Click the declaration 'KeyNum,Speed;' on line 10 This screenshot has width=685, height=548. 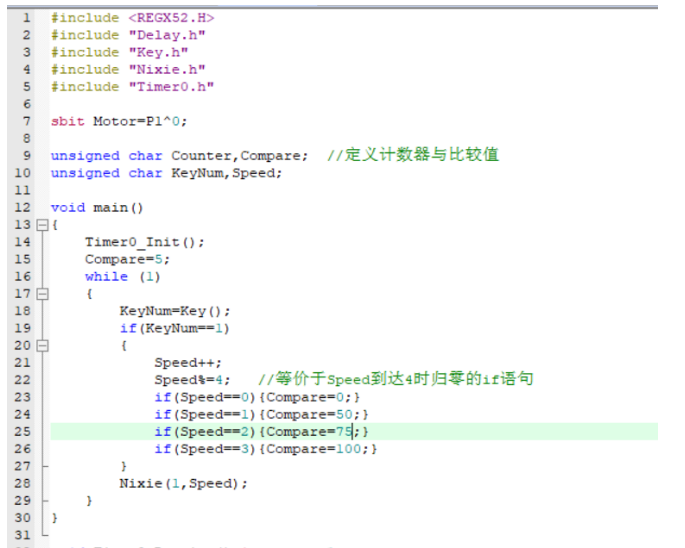coord(227,173)
